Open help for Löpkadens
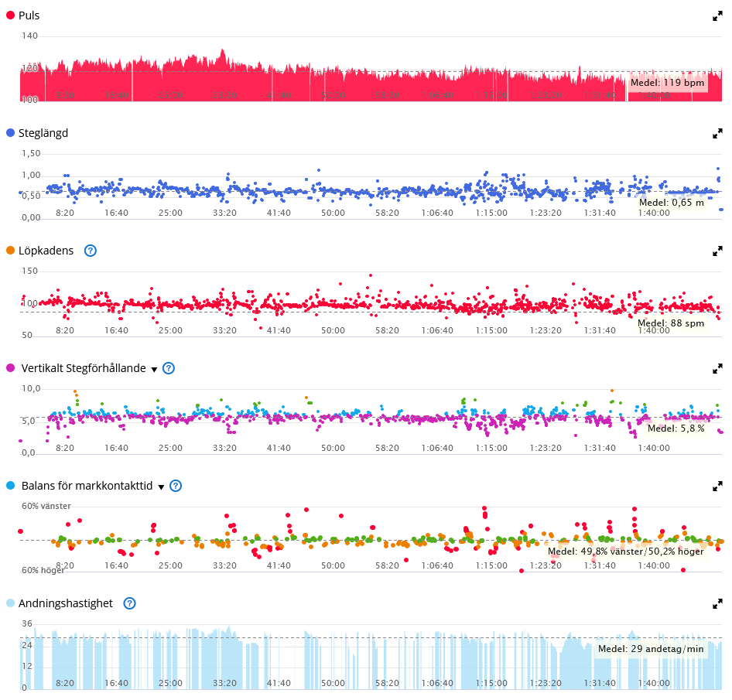The width and height of the screenshot is (732, 700). pyautogui.click(x=90, y=251)
